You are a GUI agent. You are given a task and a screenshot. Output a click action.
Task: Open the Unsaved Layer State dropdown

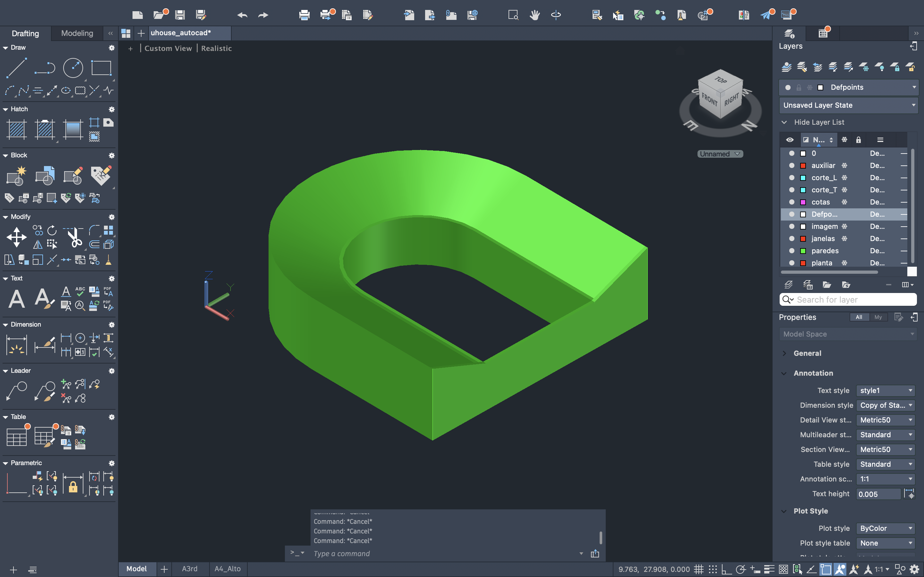[x=848, y=105]
